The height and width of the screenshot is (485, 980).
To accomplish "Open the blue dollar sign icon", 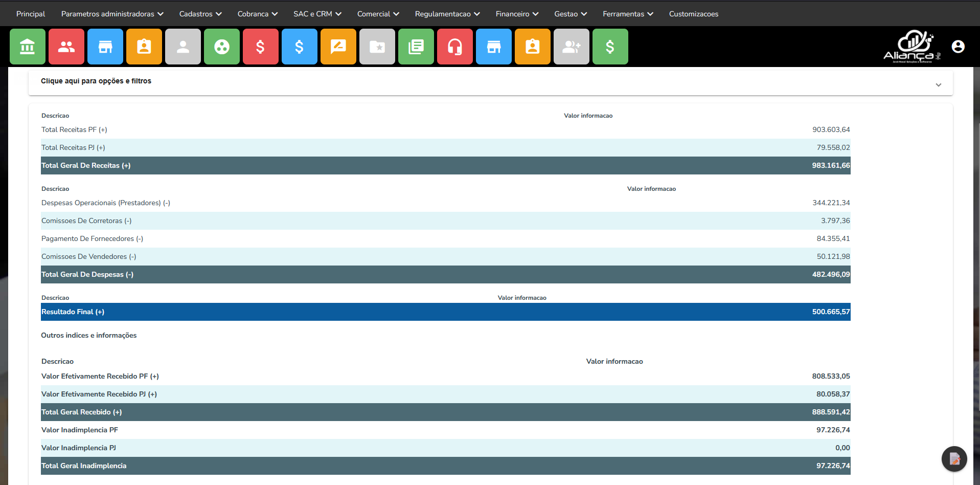I will pos(300,47).
